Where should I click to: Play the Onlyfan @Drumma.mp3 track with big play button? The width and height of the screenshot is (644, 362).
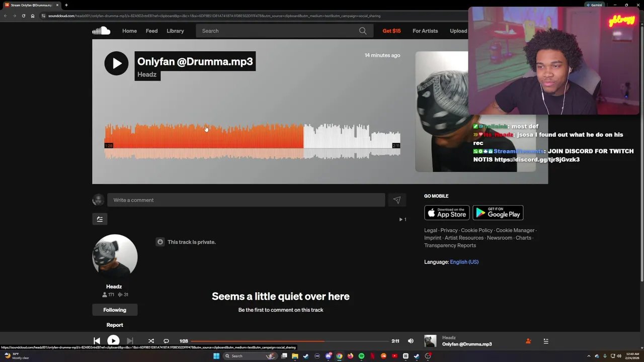116,63
